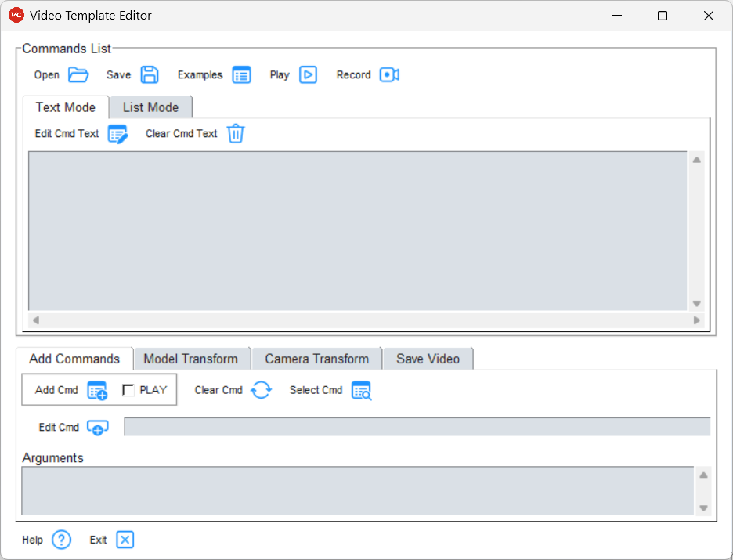This screenshot has height=560, width=733.
Task: Click the command text area scrollbar down arrow
Action: click(x=696, y=302)
